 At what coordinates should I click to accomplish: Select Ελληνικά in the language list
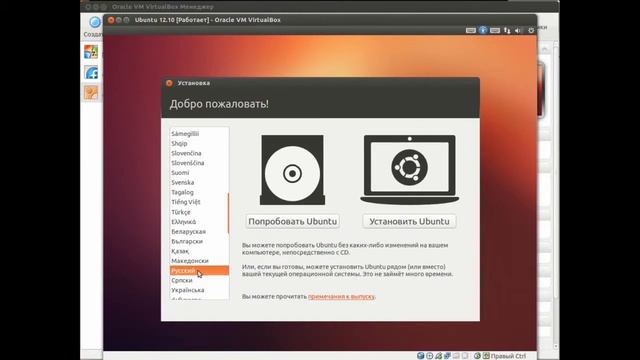[199, 222]
